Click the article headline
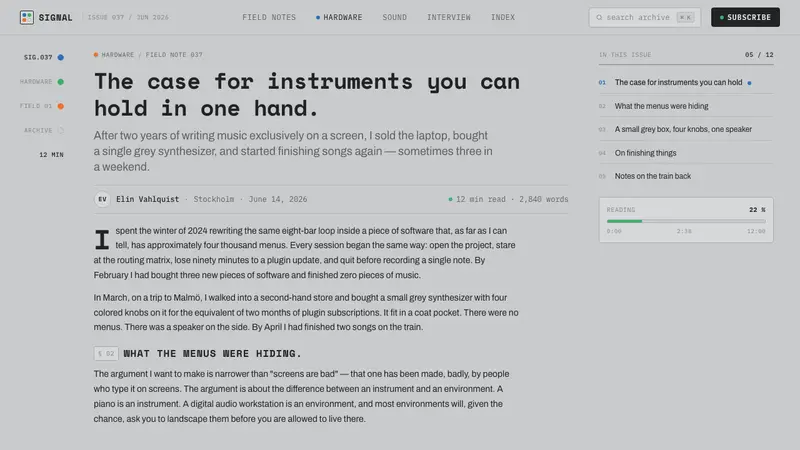This screenshot has height=450, width=800. click(307, 95)
